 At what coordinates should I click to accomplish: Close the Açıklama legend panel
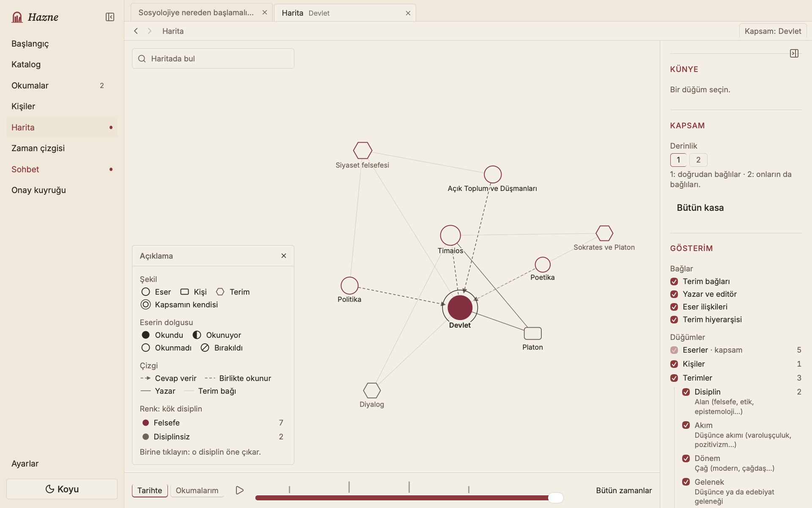[x=284, y=256]
